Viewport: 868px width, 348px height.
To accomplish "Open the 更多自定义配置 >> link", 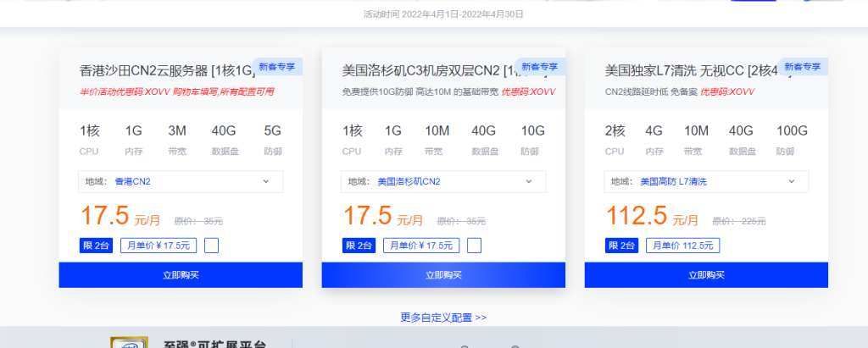I will pyautogui.click(x=443, y=318).
